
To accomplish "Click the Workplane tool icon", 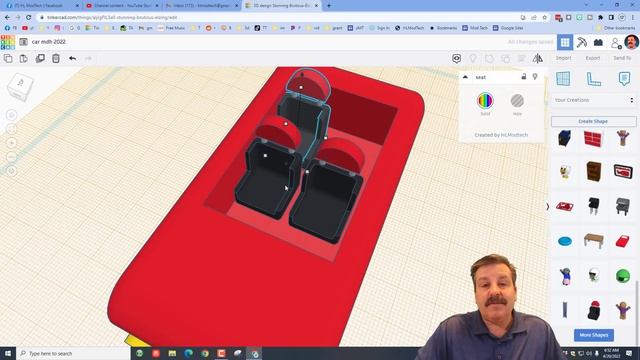I will [x=563, y=78].
